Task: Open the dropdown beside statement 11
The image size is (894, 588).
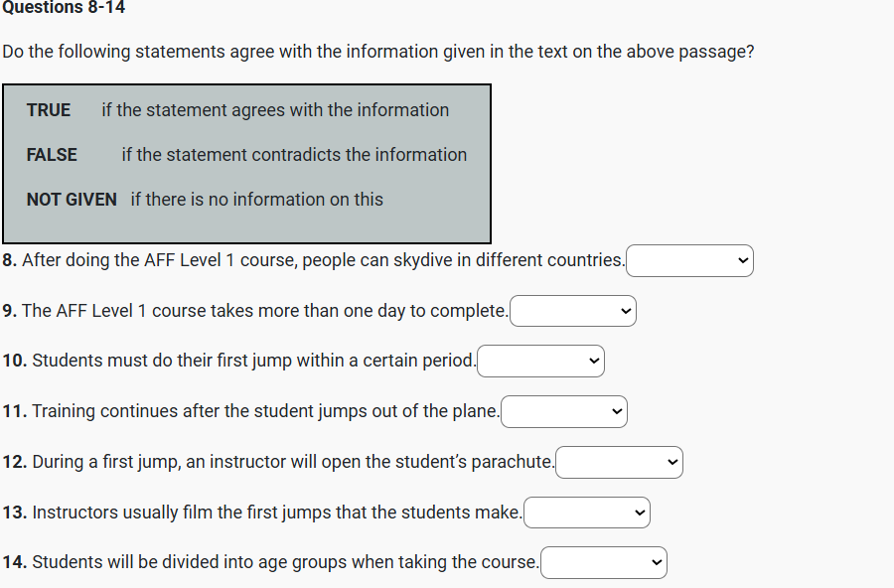Action: [563, 411]
